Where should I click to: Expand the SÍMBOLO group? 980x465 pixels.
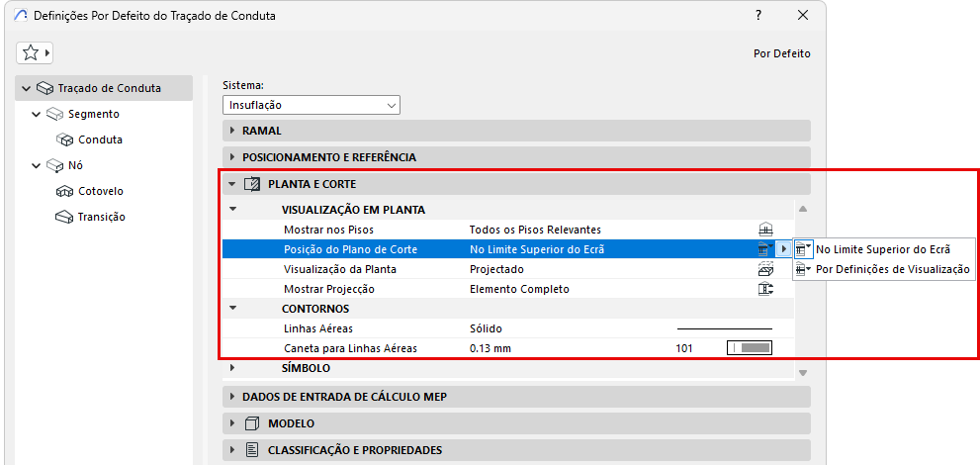(x=233, y=368)
